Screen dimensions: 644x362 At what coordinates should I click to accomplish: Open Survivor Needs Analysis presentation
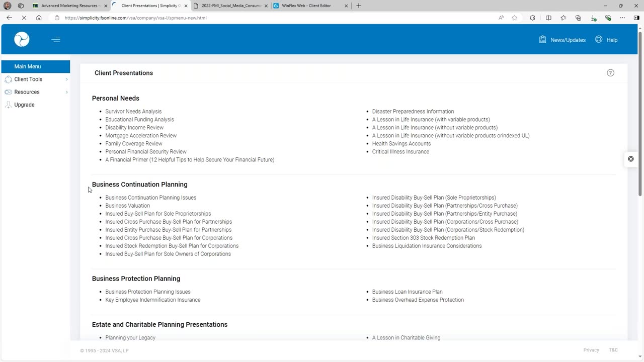click(x=133, y=112)
